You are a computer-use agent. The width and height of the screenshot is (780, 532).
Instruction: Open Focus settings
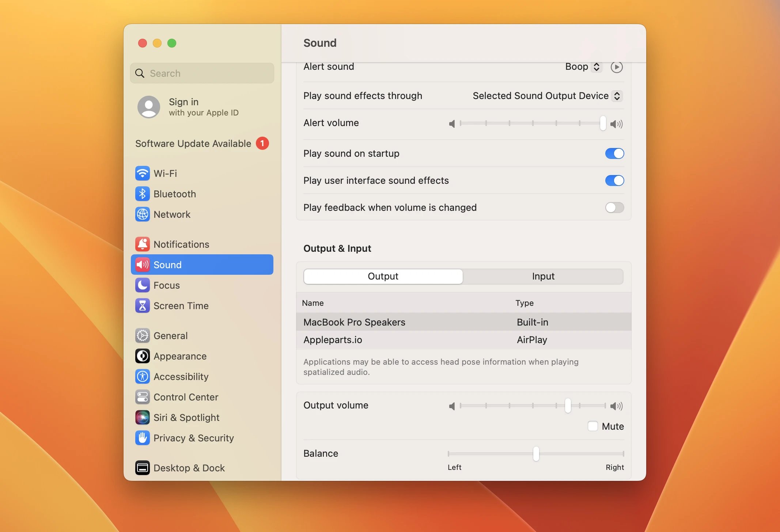[x=166, y=285]
